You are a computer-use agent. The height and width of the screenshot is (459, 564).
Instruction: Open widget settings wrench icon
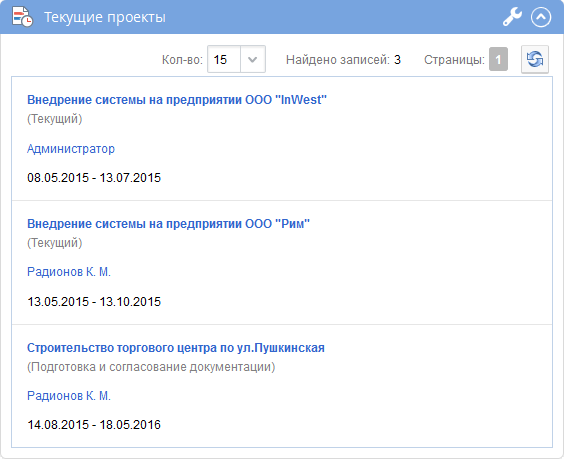click(x=512, y=17)
